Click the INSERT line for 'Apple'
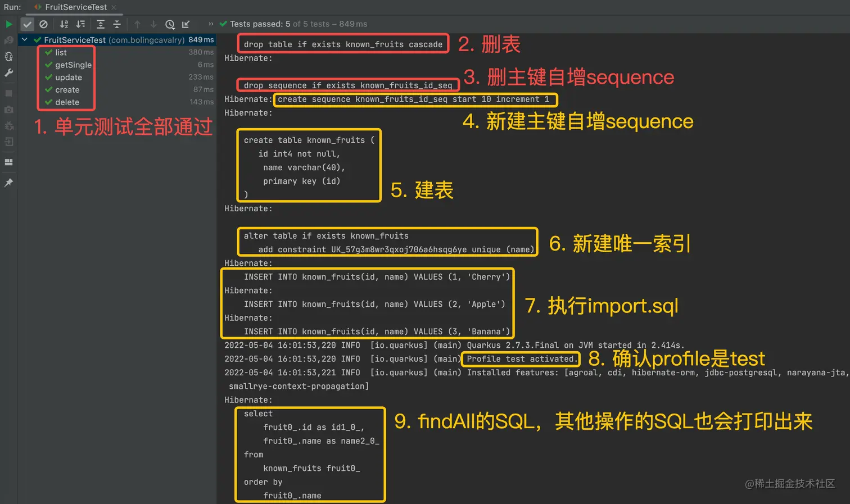Screen dimensions: 850x504 [374, 305]
